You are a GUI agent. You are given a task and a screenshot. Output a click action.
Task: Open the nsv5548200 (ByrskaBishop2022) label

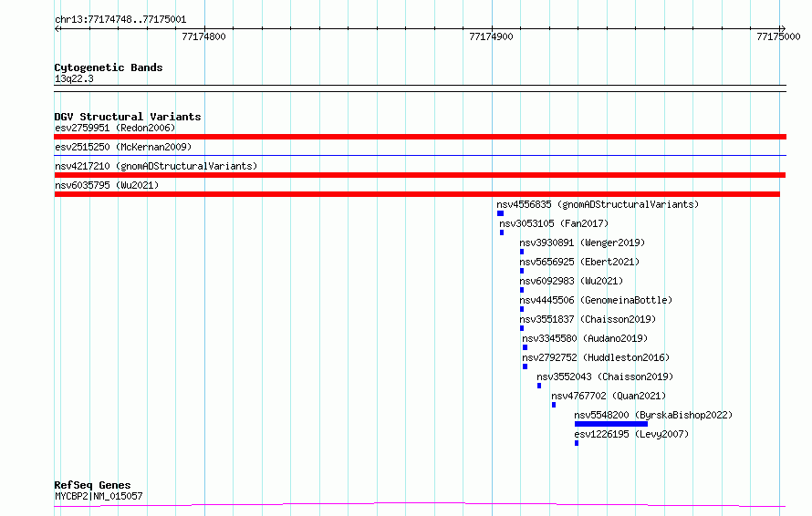click(653, 415)
